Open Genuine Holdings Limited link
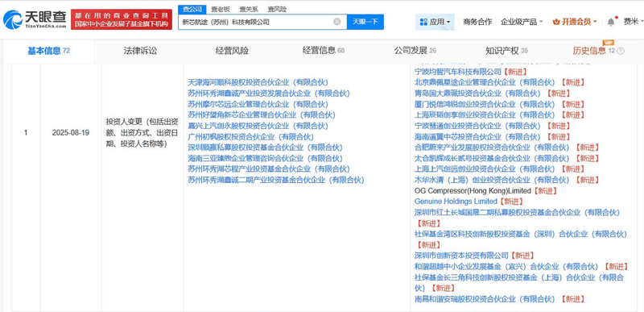The image size is (644, 312). (x=456, y=202)
